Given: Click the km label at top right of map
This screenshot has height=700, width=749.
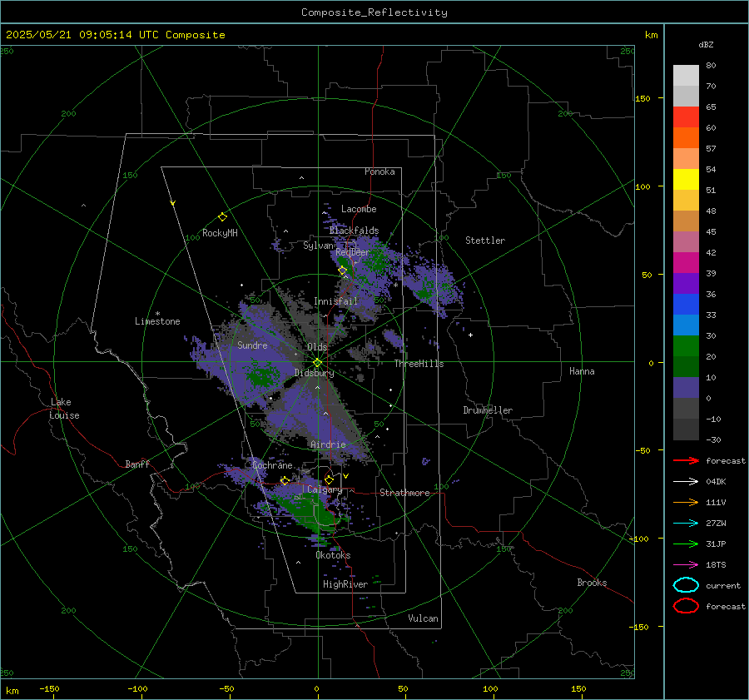Looking at the screenshot, I should (x=651, y=35).
